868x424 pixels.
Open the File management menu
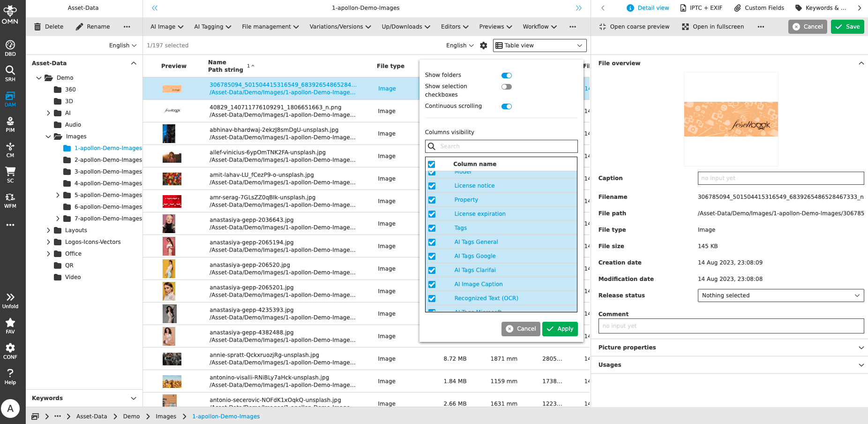(x=270, y=27)
